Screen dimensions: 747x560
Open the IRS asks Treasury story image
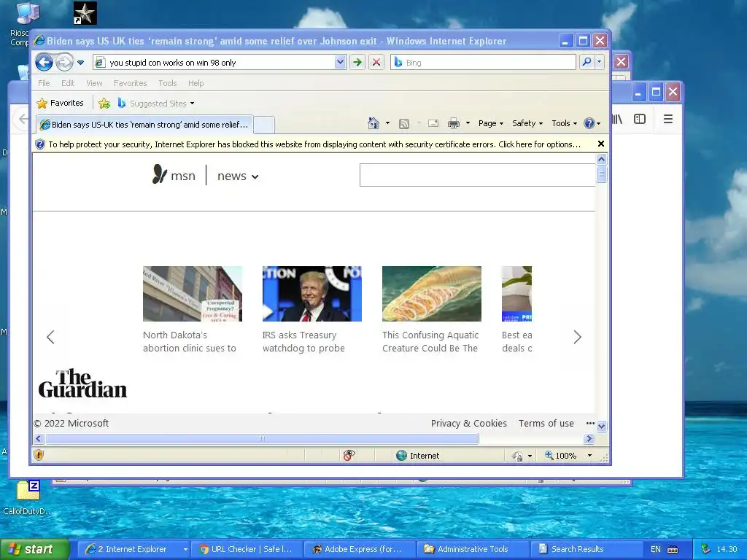coord(312,294)
